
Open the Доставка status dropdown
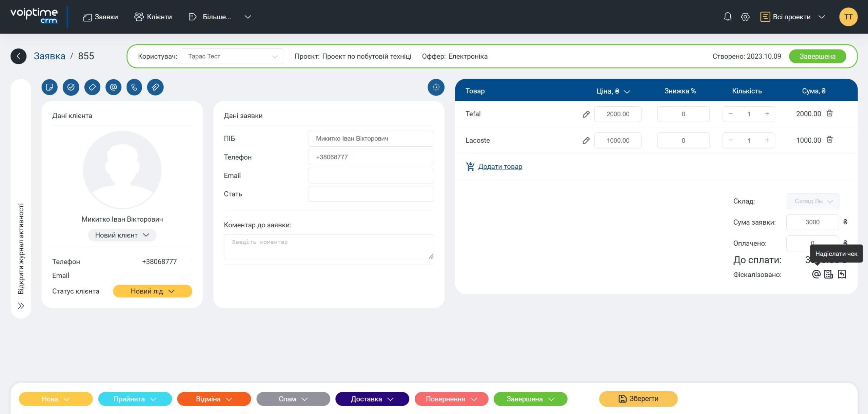click(372, 399)
